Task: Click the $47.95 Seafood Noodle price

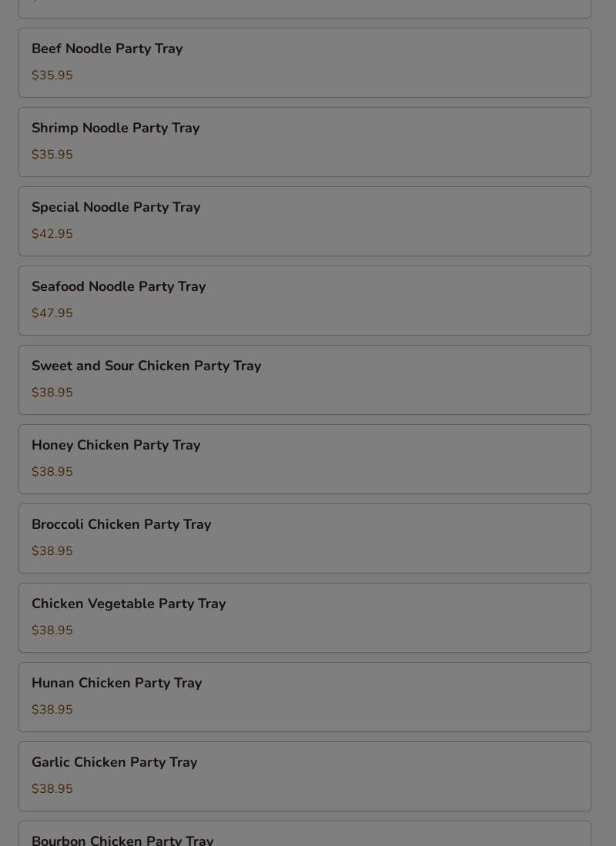Action: (52, 313)
